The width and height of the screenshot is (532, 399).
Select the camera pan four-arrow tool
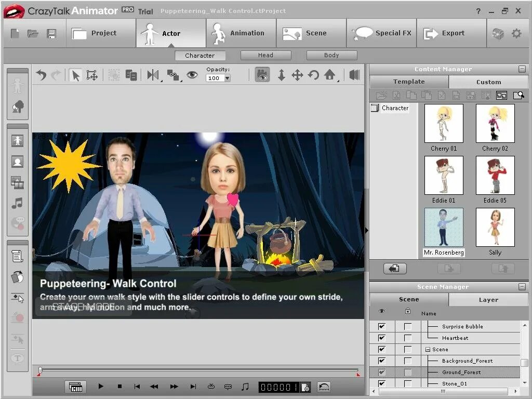tap(297, 75)
